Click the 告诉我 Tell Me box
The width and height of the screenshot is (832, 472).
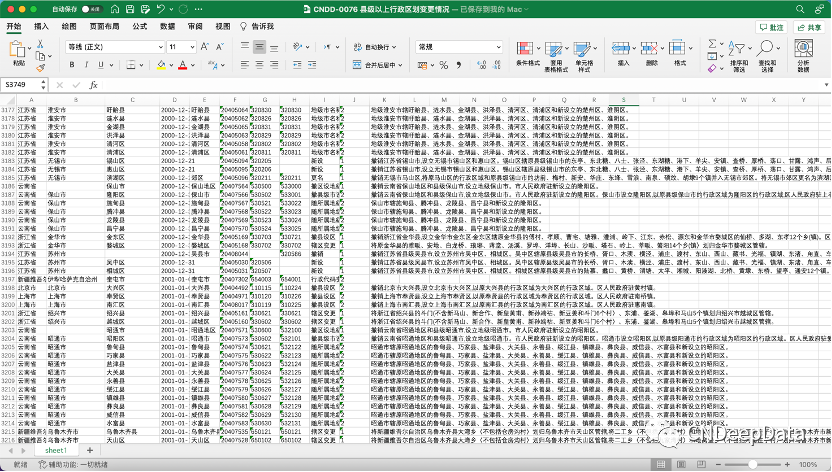click(x=257, y=27)
